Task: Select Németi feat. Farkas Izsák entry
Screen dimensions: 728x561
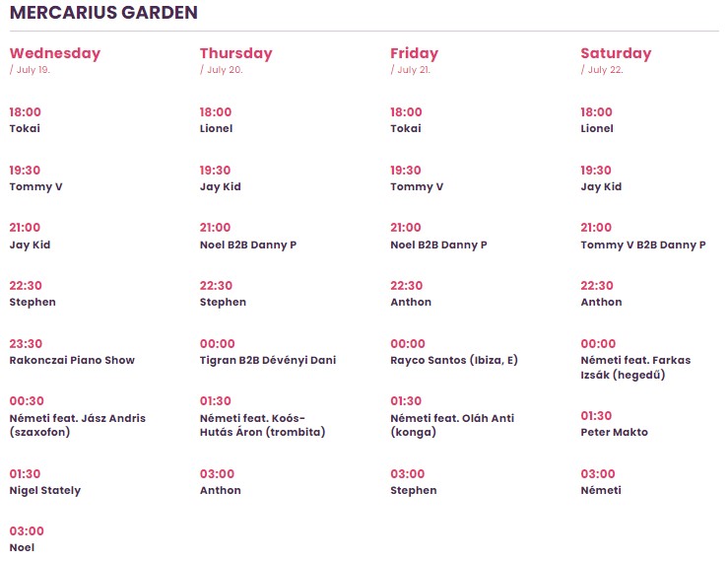Action: [x=635, y=367]
